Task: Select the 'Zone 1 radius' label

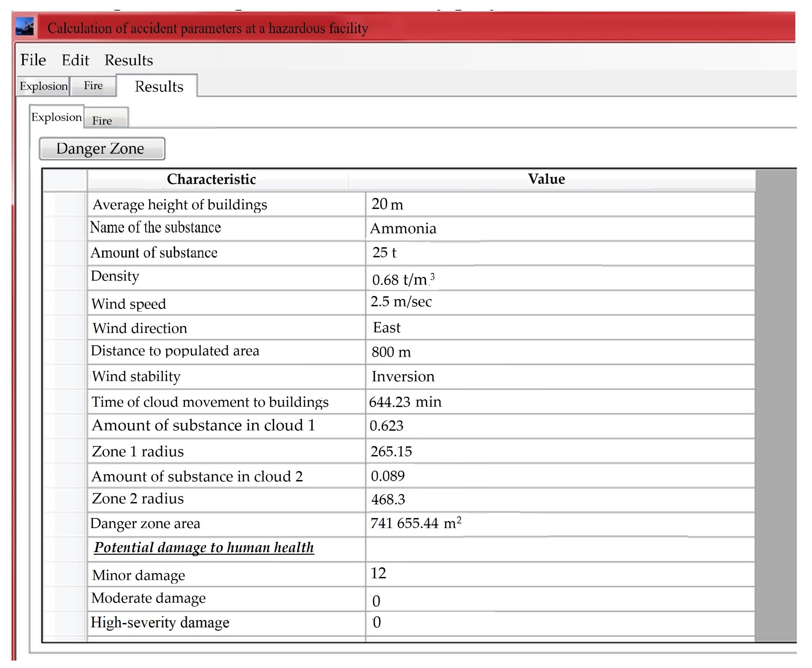Action: coord(226,451)
